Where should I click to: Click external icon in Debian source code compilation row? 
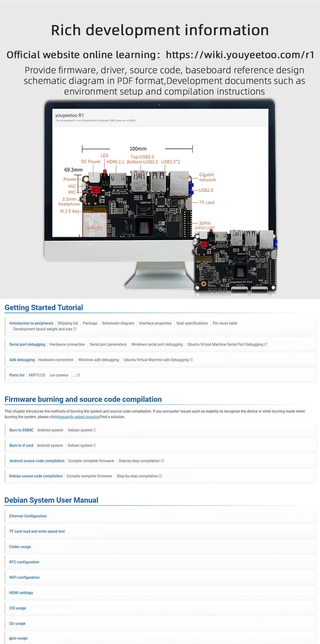pyautogui.click(x=160, y=476)
